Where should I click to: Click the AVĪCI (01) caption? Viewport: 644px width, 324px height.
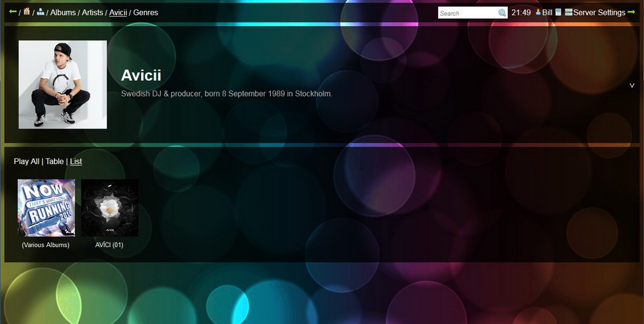(x=109, y=245)
